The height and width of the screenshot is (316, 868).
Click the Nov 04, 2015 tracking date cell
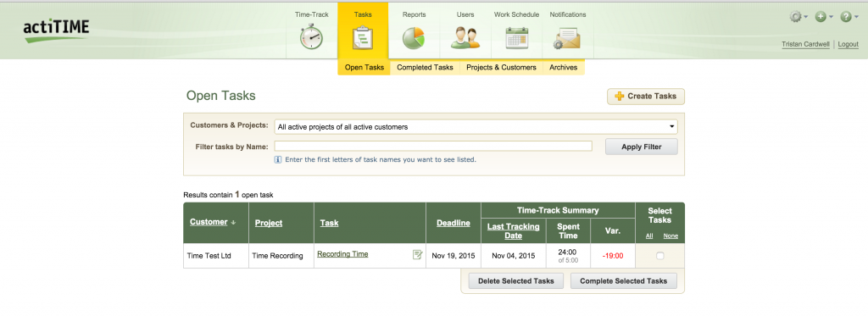point(513,256)
